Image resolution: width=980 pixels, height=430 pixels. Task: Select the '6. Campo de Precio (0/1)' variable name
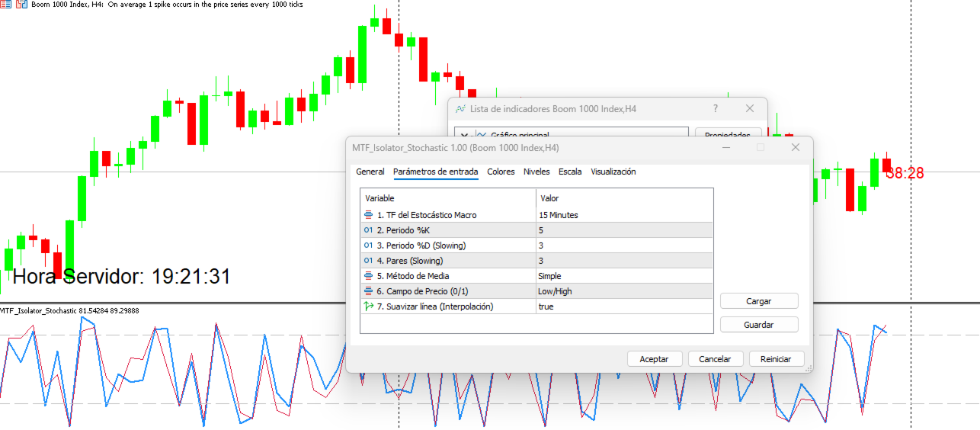[423, 291]
